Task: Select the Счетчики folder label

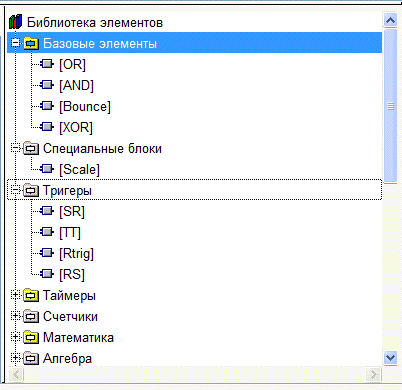Action: pyautogui.click(x=70, y=317)
